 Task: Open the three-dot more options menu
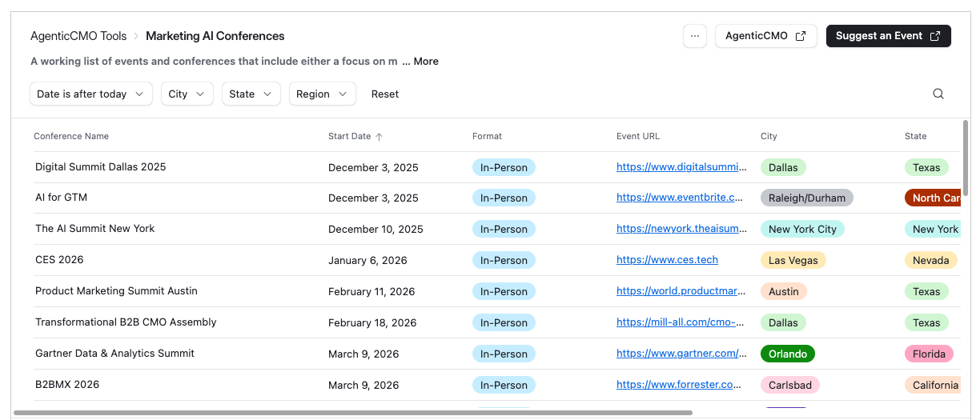pos(694,36)
